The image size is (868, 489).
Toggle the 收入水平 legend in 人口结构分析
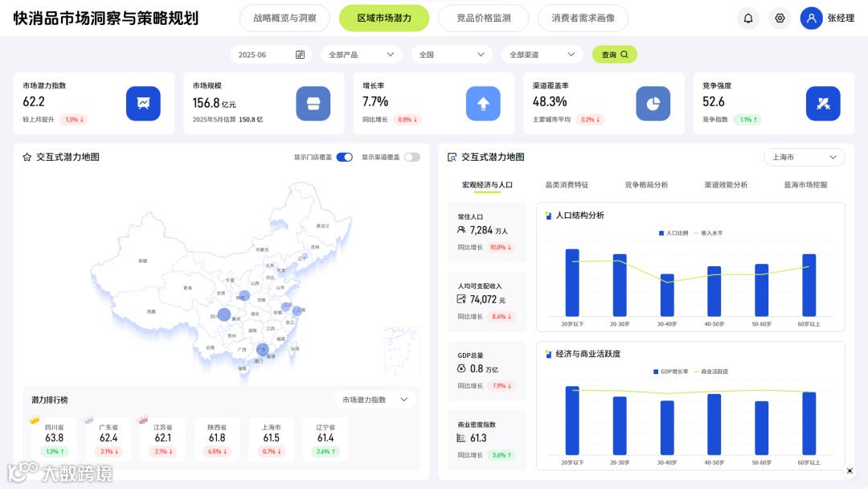tap(708, 233)
